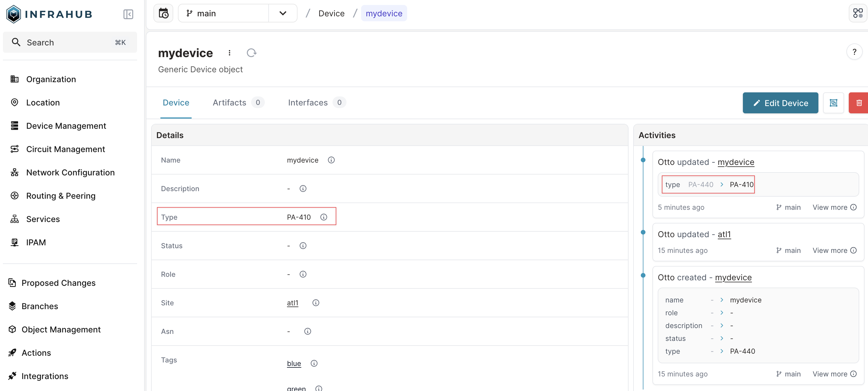The image size is (868, 391).
Task: Click main branch label on 5 minutes ago activity
Action: pos(788,208)
